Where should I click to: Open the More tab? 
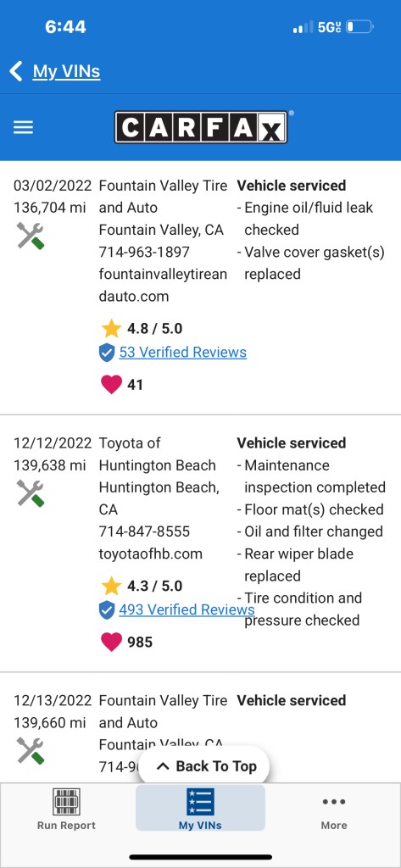coord(334,809)
